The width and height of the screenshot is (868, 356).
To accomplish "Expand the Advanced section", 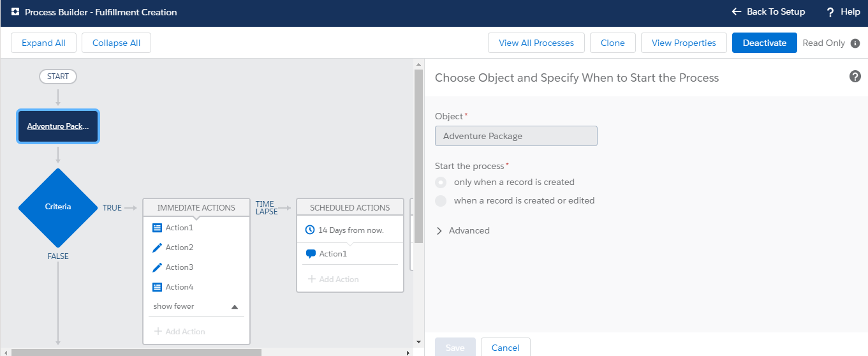I will pos(439,231).
